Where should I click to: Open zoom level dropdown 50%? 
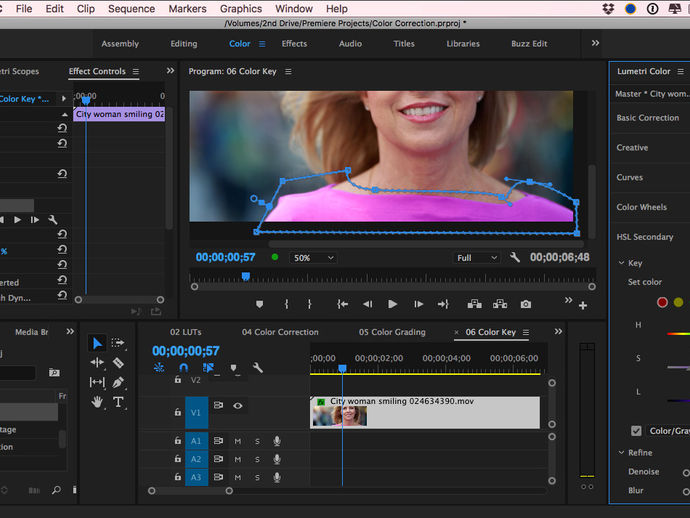coord(313,258)
